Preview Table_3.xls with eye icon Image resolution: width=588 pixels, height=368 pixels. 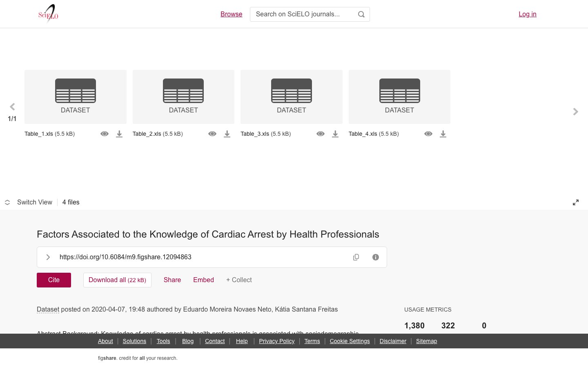point(321,134)
